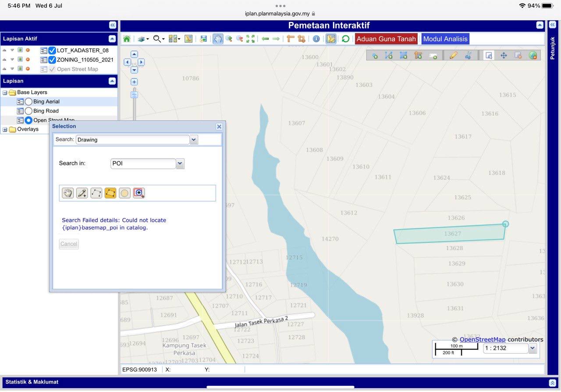The image size is (561, 392).
Task: Click the pencil edit tool on map
Action: pyautogui.click(x=453, y=55)
